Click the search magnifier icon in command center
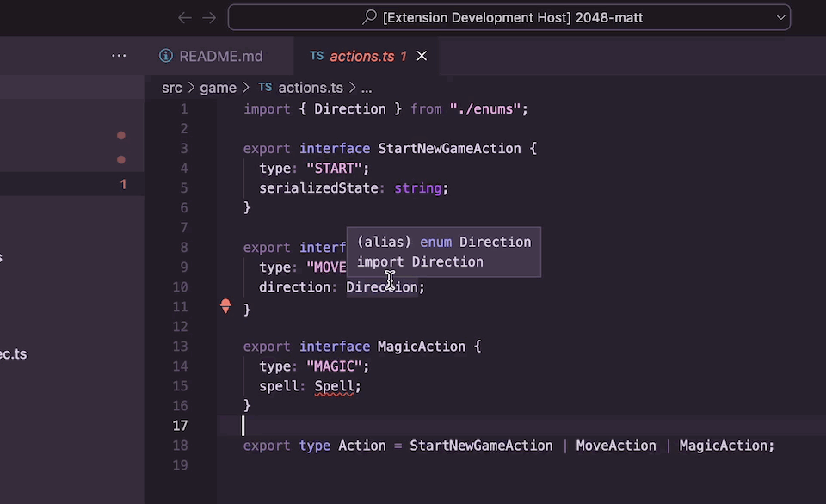This screenshot has height=504, width=826. click(370, 17)
